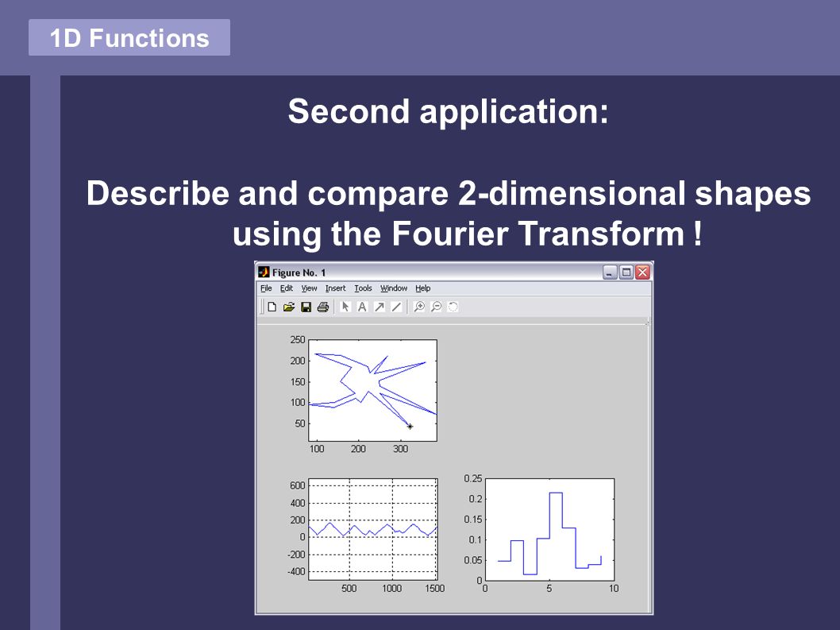
Task: Open the Window menu
Action: (x=394, y=288)
